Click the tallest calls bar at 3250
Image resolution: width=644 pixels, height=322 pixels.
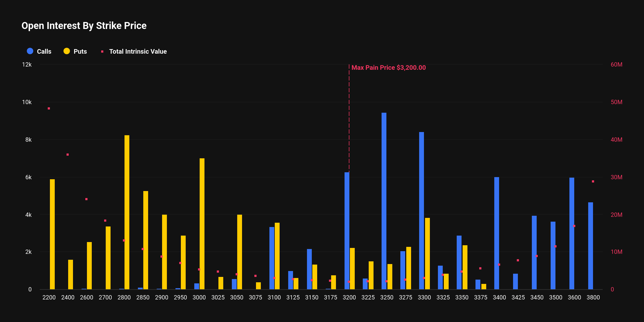click(x=384, y=201)
